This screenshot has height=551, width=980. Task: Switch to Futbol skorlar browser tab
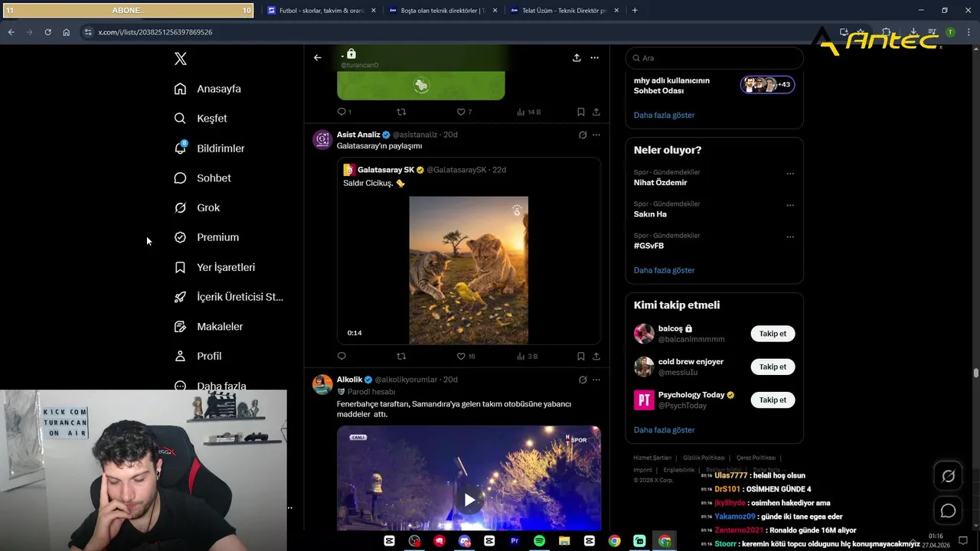pos(321,11)
